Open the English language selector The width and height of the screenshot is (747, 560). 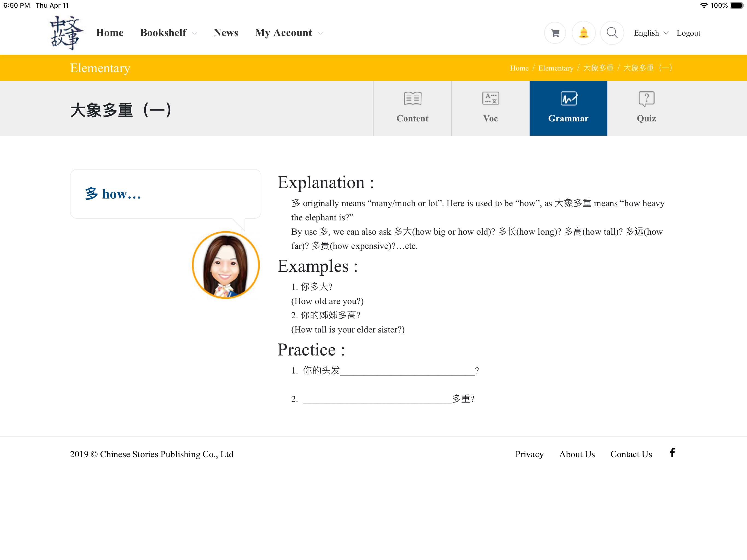[x=651, y=33]
